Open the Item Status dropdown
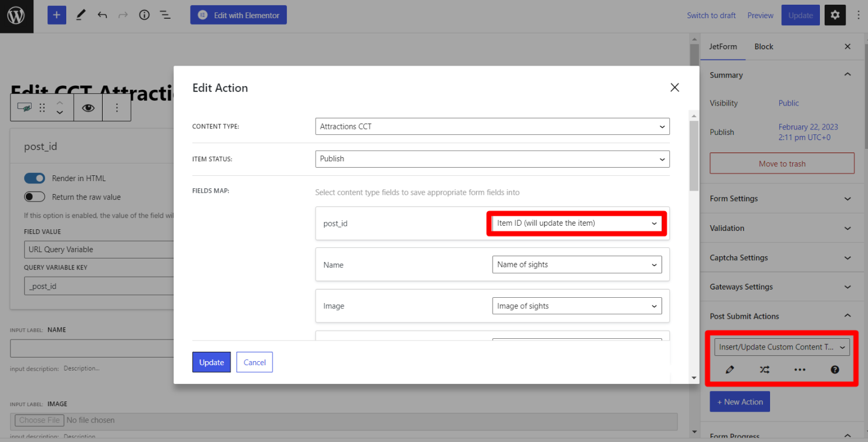The image size is (868, 442). tap(492, 159)
